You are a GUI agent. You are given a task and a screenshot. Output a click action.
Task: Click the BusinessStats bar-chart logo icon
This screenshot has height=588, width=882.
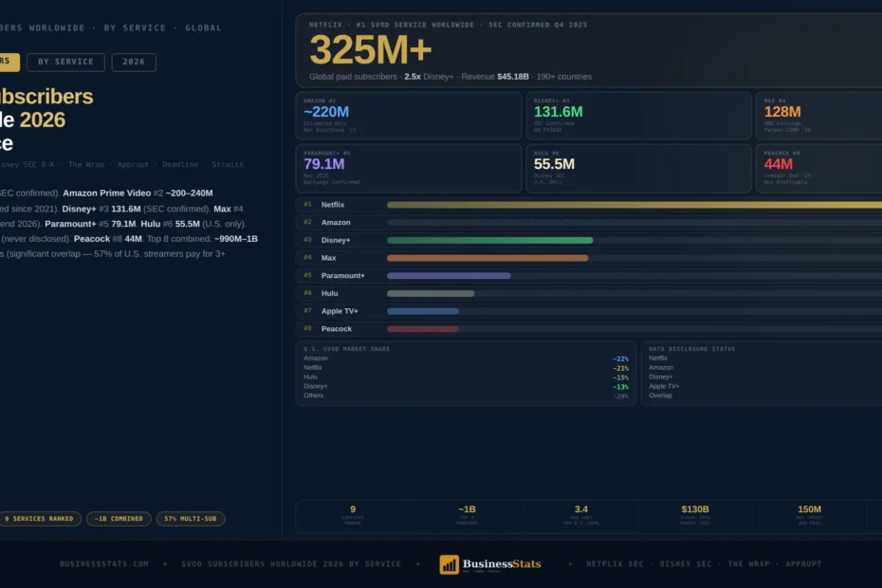(449, 564)
